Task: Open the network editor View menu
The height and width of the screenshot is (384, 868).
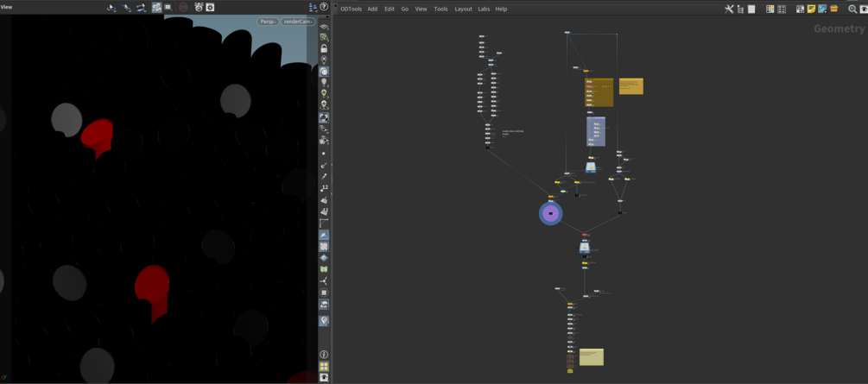Action: click(x=421, y=9)
